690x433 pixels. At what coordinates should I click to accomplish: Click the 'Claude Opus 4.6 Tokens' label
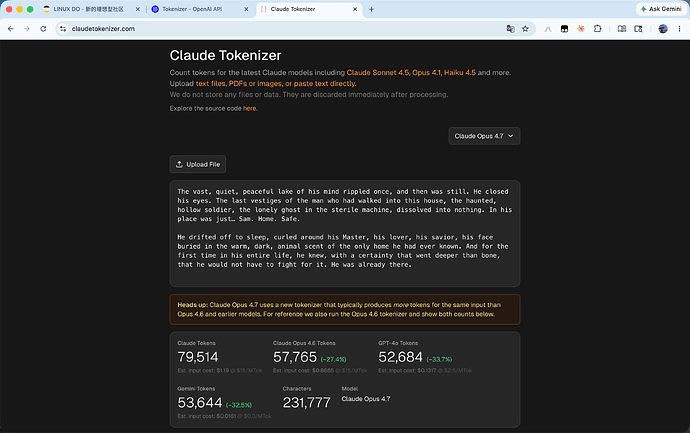tap(304, 343)
